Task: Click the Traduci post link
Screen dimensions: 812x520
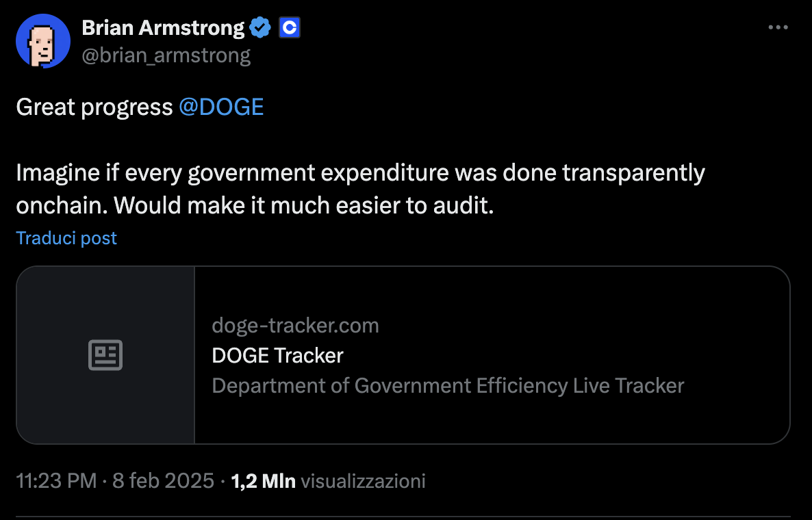Action: click(66, 238)
